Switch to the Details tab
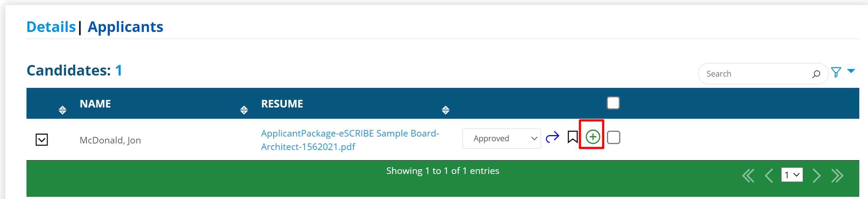The image size is (868, 199). (x=51, y=27)
